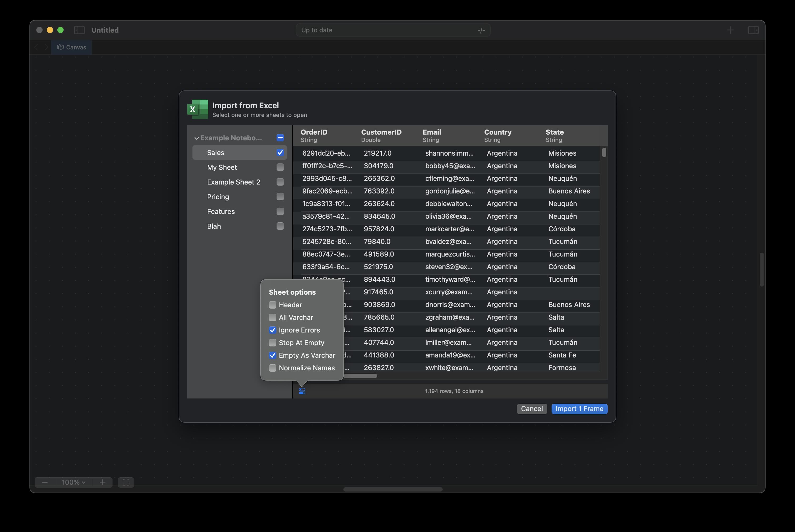Click the Santa Fe state cell
Screen dimensions: 795x532
point(562,355)
